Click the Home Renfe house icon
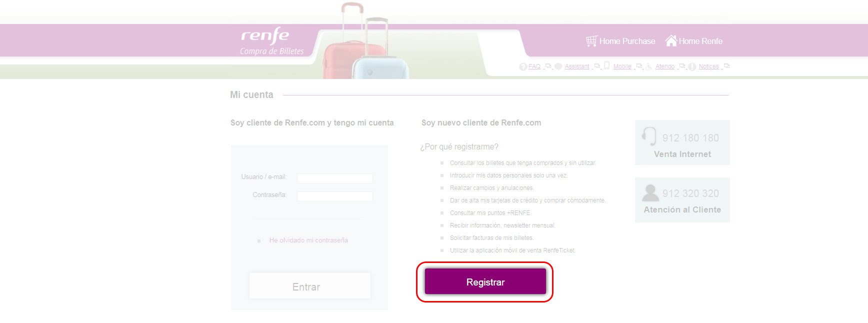Viewport: 868px width, 323px height. [671, 40]
